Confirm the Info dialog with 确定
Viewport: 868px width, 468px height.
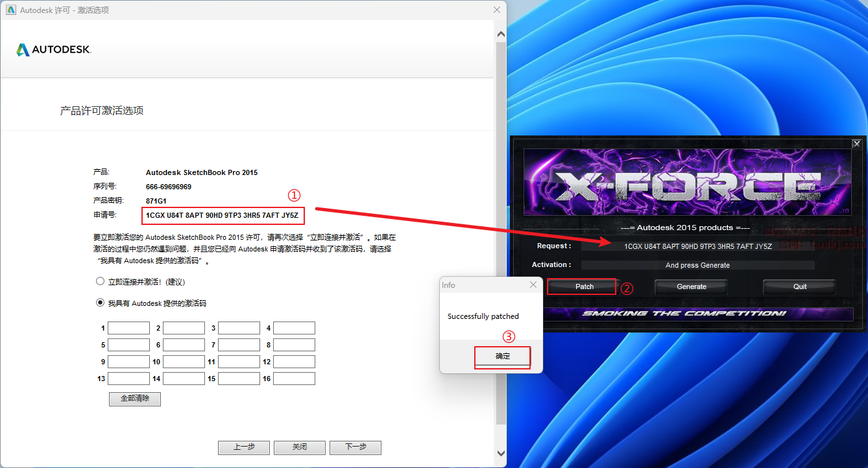click(x=503, y=357)
